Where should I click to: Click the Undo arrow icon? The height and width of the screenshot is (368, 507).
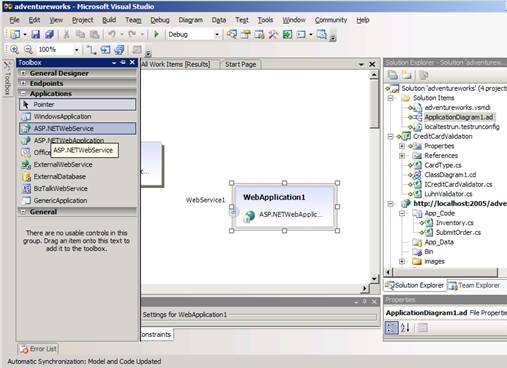pyautogui.click(x=112, y=34)
